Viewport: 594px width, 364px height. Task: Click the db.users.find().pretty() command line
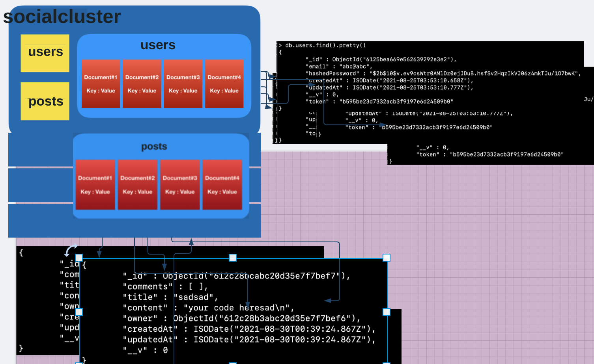coord(323,45)
